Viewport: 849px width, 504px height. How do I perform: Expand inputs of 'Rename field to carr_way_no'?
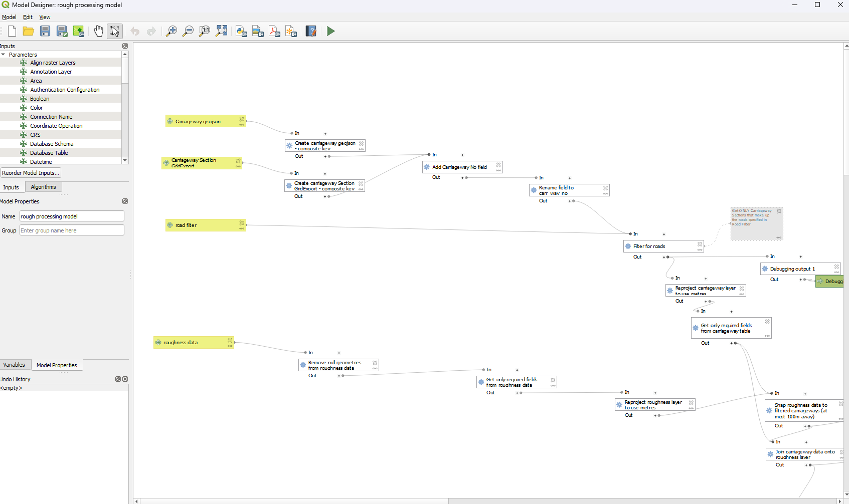[x=570, y=178]
